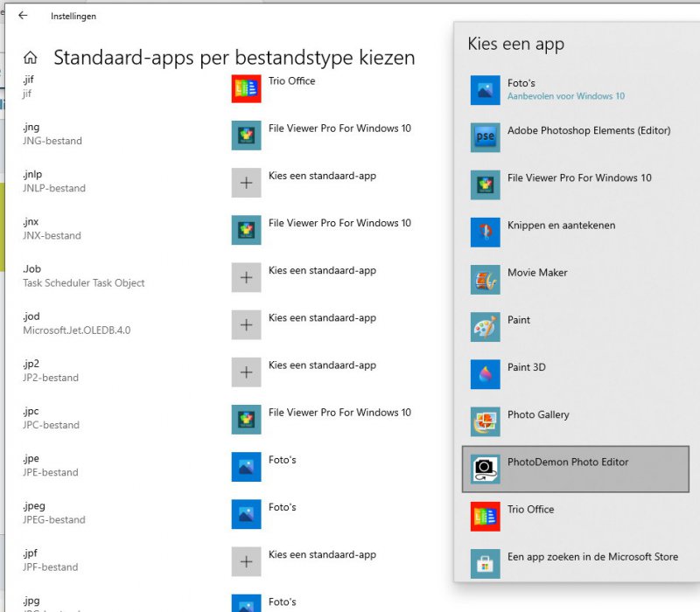This screenshot has width=700, height=612.
Task: Click the JNX-bestand description text
Action: 52,235
